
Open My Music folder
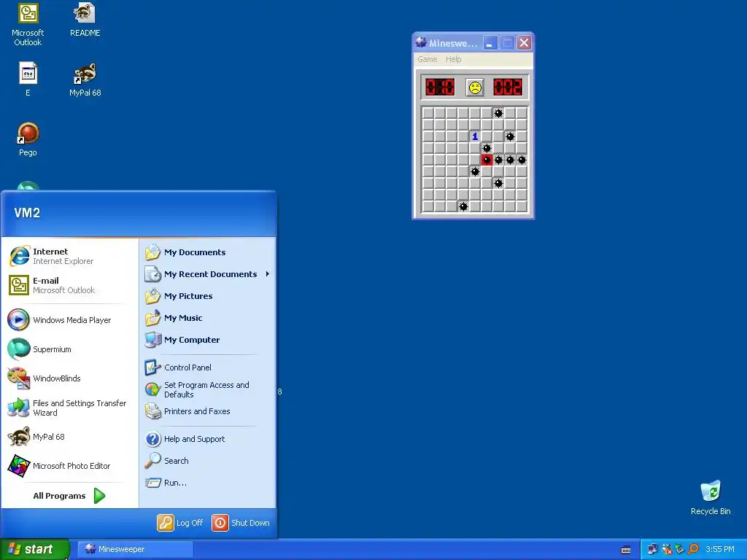(208, 318)
